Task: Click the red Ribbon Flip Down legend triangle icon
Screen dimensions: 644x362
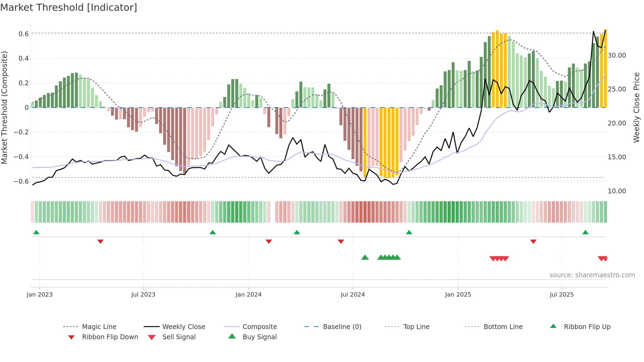Action: click(x=71, y=337)
